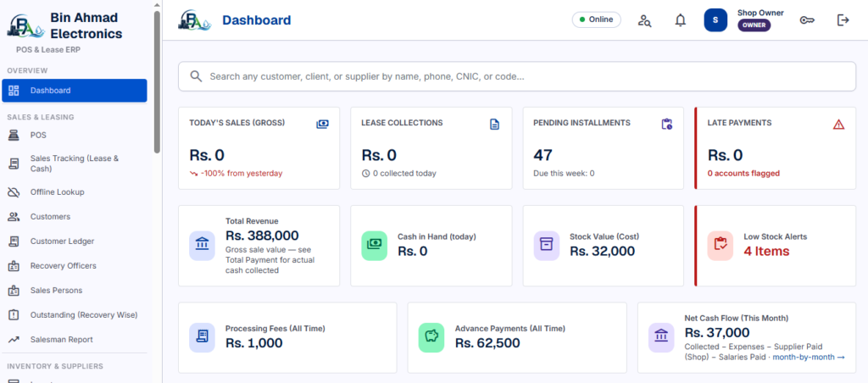Open the Late Payments card
This screenshot has width=868, height=383.
[775, 148]
